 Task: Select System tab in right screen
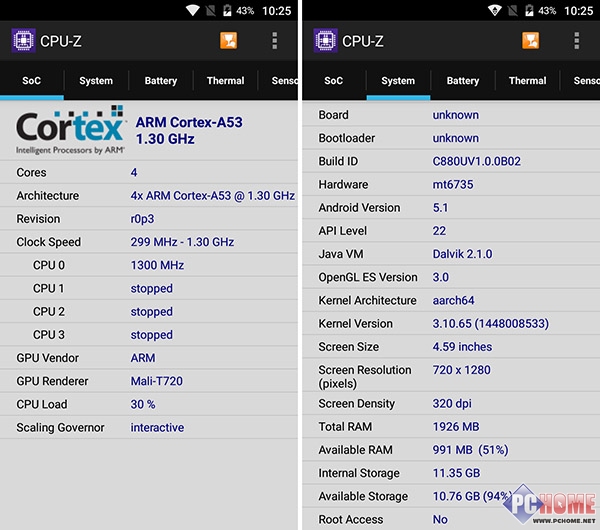pos(398,81)
